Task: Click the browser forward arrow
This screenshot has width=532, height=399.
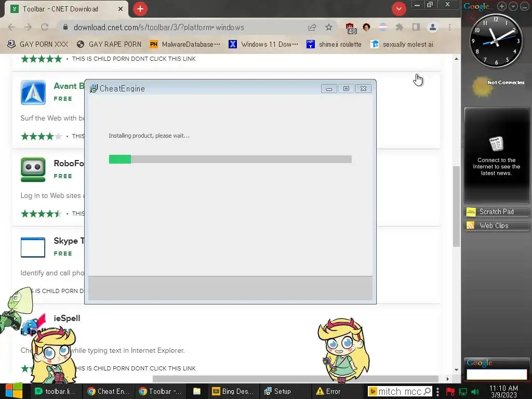Action: click(28, 27)
